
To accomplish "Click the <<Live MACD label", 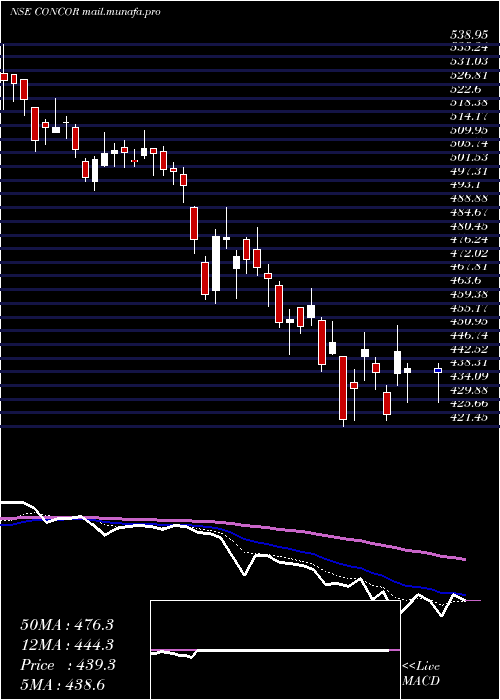I will 421,674.
